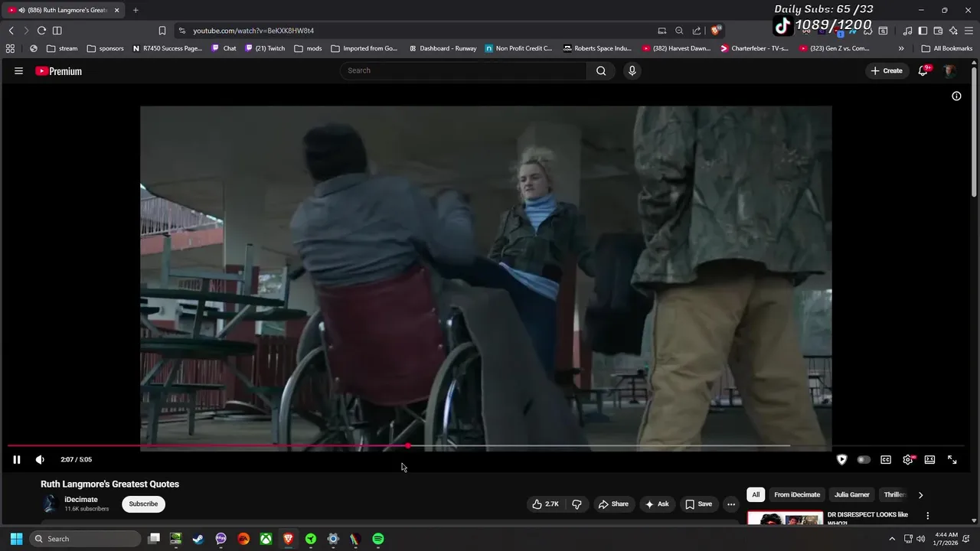Open the browser main menu
This screenshot has width=980, height=551.
969,31
